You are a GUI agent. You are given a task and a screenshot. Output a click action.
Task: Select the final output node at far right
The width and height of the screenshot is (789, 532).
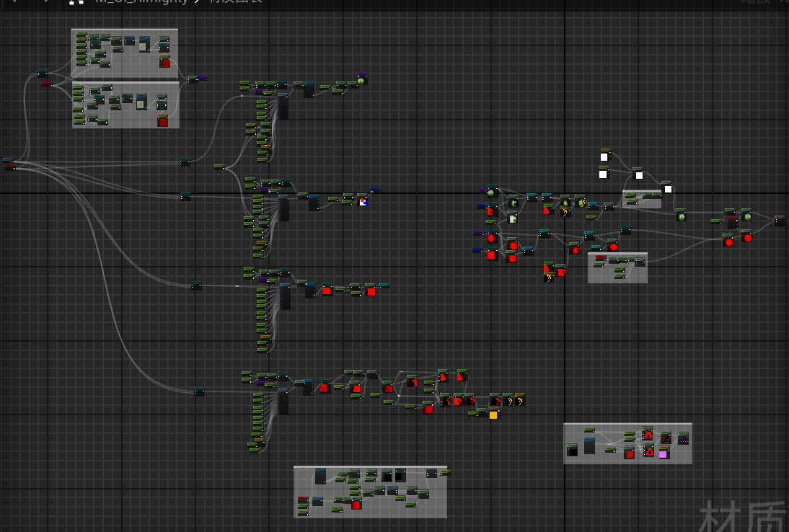[780, 221]
